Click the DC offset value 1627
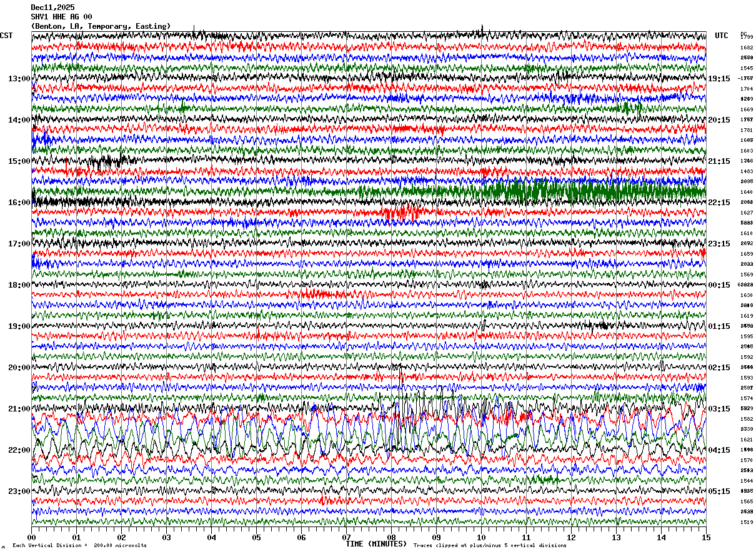 click(x=747, y=213)
